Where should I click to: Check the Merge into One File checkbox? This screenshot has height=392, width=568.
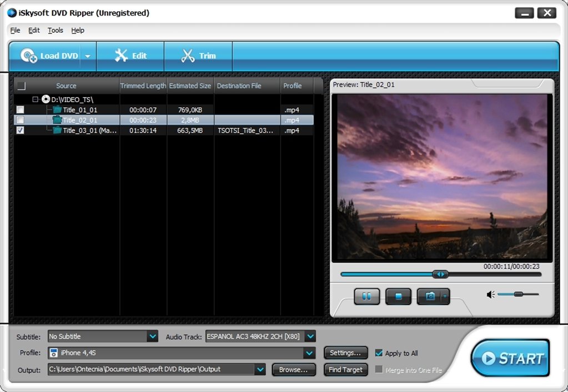[379, 370]
